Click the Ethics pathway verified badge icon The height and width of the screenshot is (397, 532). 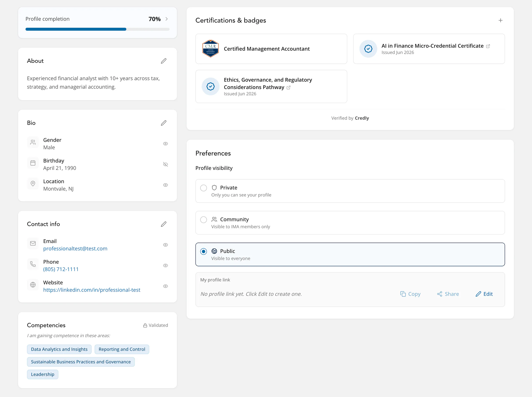(x=210, y=87)
